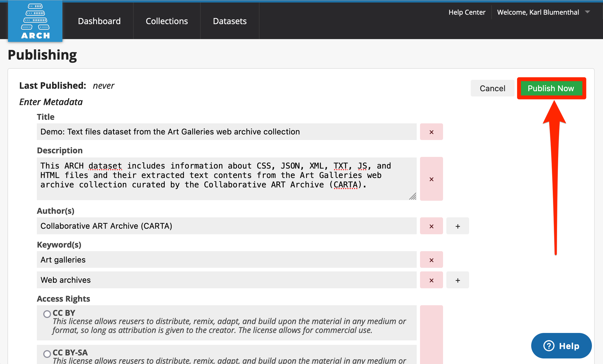Screen dimensions: 603x364
Task: Click Welcome, Karl Blumenthal account text
Action: (538, 12)
